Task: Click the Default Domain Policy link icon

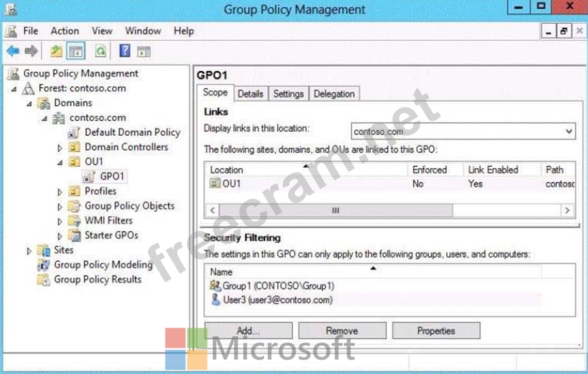Action: click(x=74, y=133)
